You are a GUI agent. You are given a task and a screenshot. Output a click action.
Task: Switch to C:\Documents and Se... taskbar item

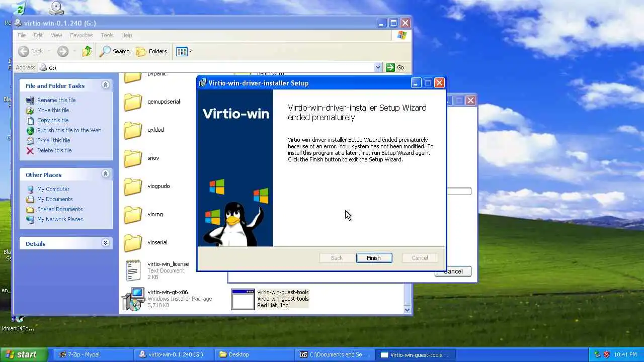pyautogui.click(x=335, y=354)
